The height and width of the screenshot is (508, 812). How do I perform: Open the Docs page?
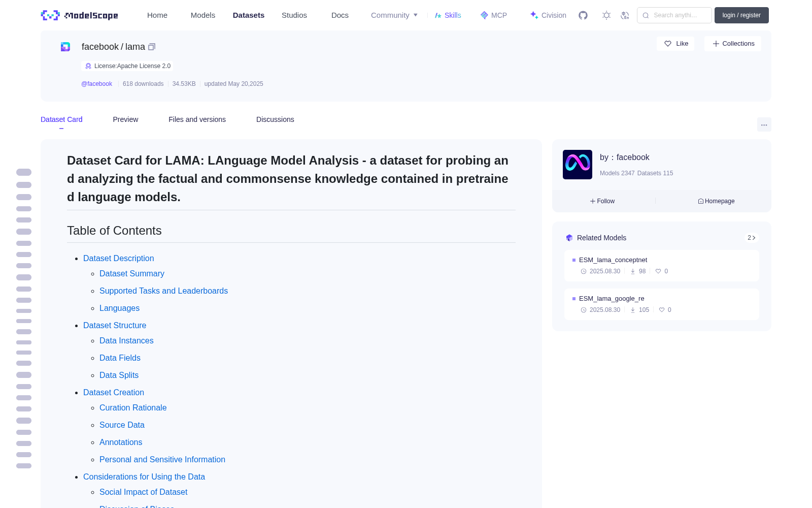point(340,15)
